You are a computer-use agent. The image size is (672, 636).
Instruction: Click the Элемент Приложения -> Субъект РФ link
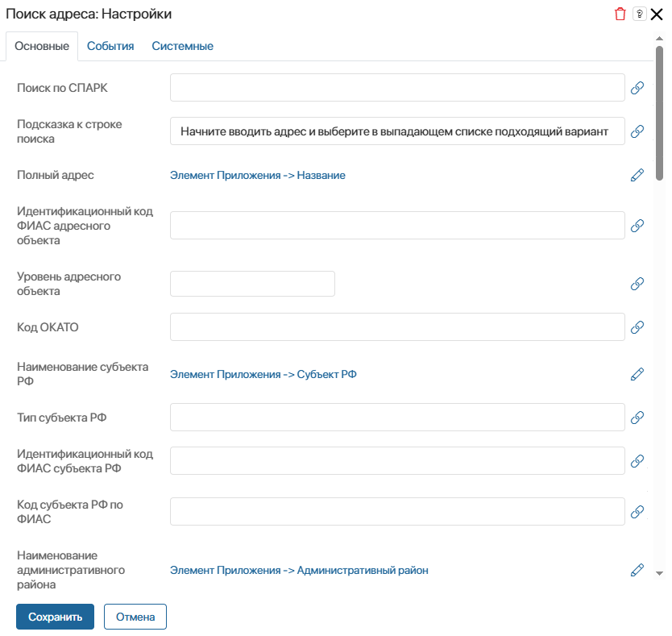coord(263,374)
